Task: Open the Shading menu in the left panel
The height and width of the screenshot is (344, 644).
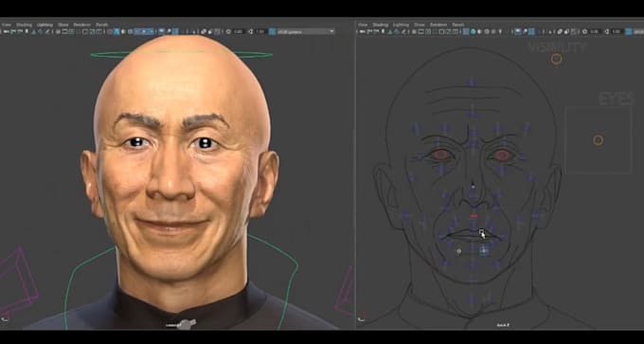Action: (x=24, y=25)
